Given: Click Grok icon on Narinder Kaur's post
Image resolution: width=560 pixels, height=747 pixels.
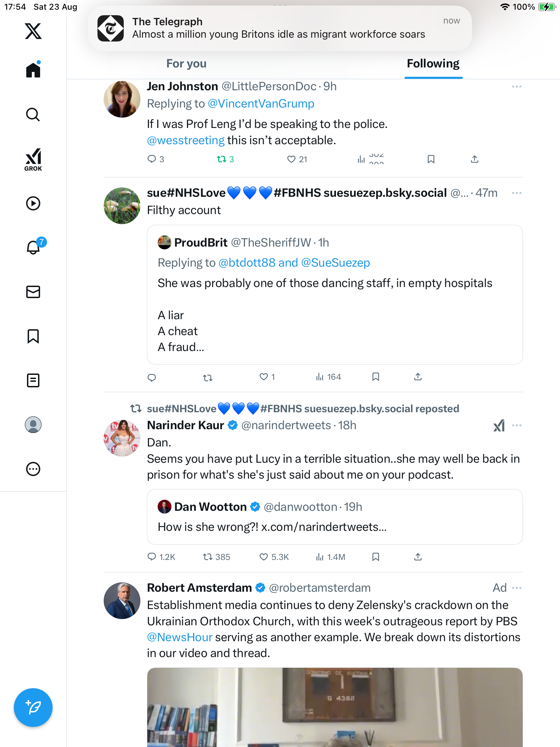Looking at the screenshot, I should click(x=499, y=425).
